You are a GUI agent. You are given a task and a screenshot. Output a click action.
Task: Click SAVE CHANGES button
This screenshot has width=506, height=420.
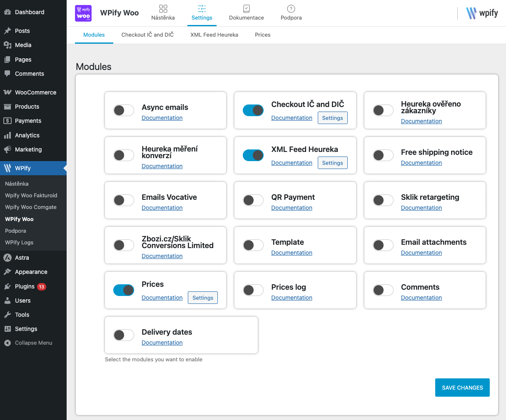pyautogui.click(x=462, y=388)
